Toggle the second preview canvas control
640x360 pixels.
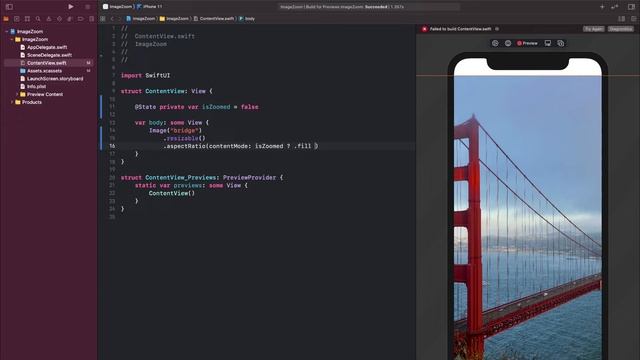pyautogui.click(x=508, y=43)
